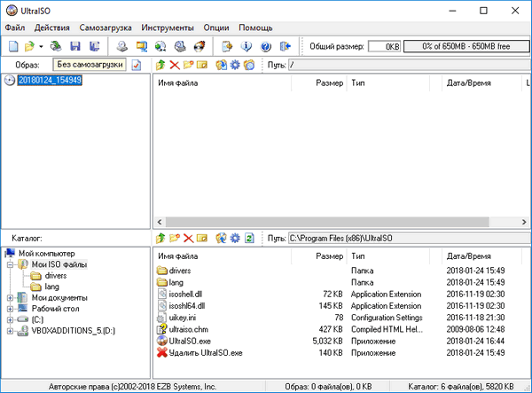Create a new folder in the image pane
This screenshot has width=532, height=393.
188,65
